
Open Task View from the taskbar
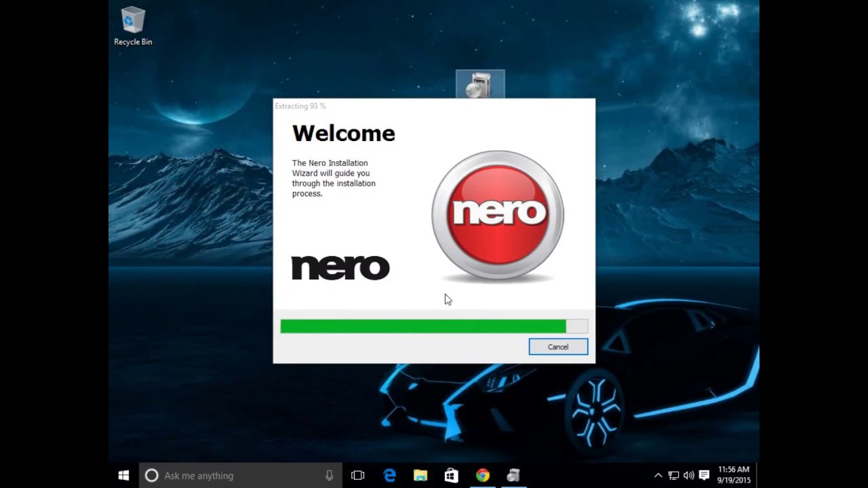pyautogui.click(x=358, y=475)
